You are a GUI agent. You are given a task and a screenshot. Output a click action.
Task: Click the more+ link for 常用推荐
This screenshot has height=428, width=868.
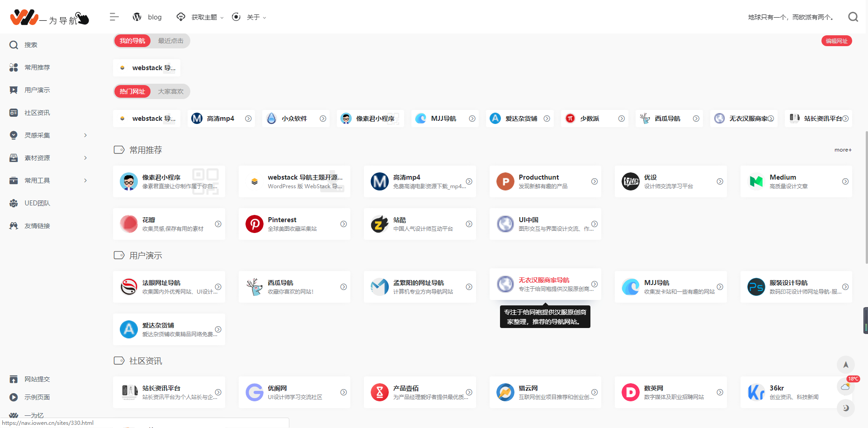843,150
